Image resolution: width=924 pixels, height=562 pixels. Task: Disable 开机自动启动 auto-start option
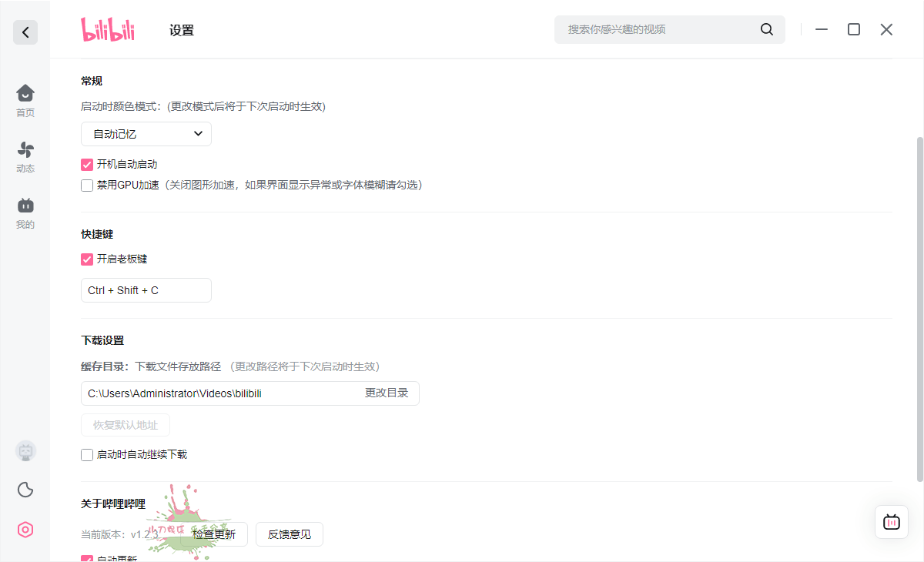click(x=86, y=164)
